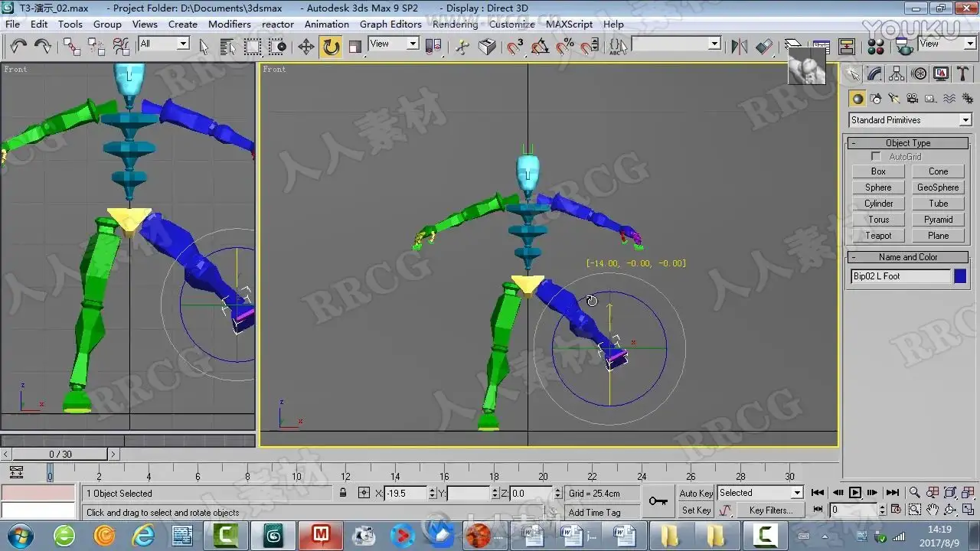Image resolution: width=980 pixels, height=551 pixels.
Task: Click the Undo arrow icon
Action: 18,47
